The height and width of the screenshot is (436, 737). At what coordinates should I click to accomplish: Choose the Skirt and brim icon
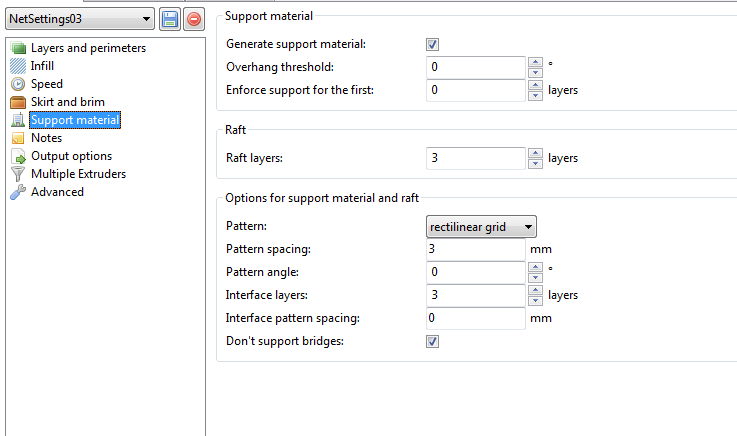point(18,102)
